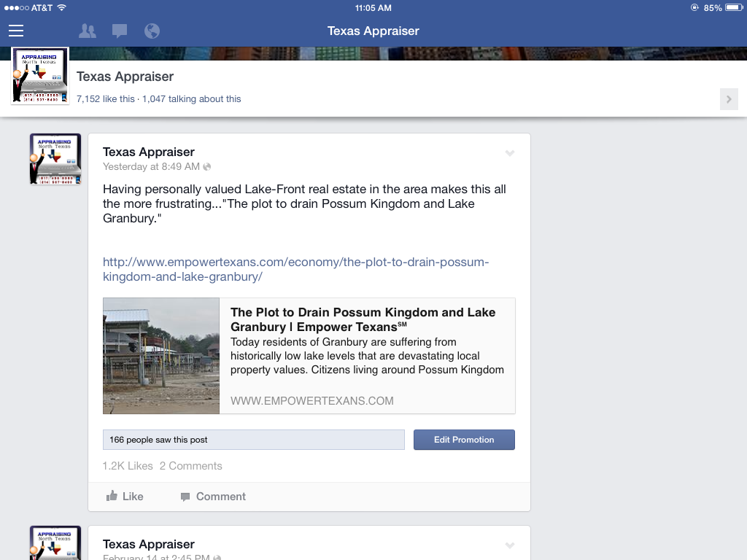The image size is (747, 560).
Task: Expand the first post's options chevron
Action: point(510,153)
